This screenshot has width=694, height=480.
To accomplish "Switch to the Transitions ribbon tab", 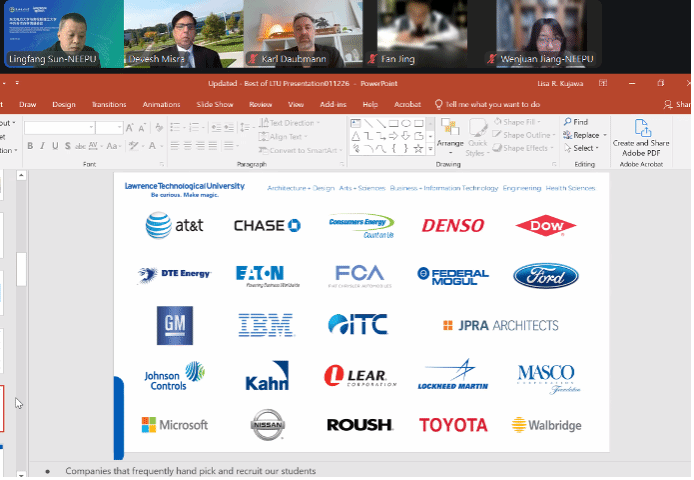I will (x=109, y=104).
